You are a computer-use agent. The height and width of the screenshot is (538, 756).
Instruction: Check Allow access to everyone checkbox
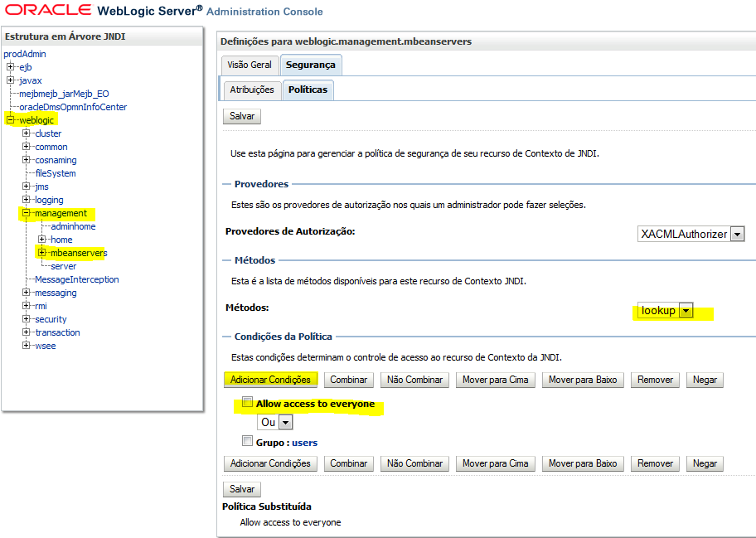pyautogui.click(x=247, y=402)
